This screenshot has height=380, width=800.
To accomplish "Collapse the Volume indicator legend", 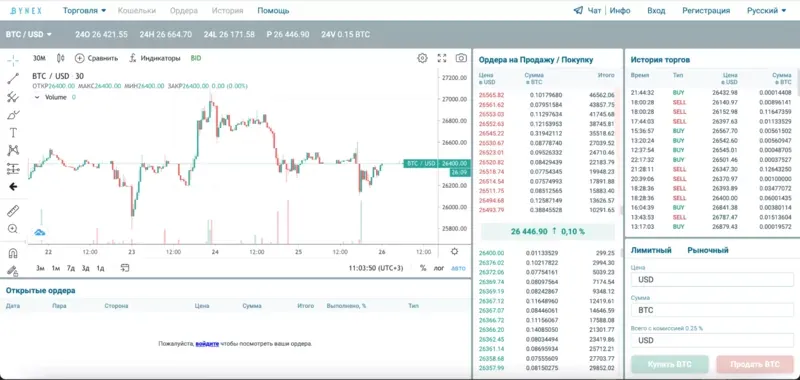I will tap(36, 97).
